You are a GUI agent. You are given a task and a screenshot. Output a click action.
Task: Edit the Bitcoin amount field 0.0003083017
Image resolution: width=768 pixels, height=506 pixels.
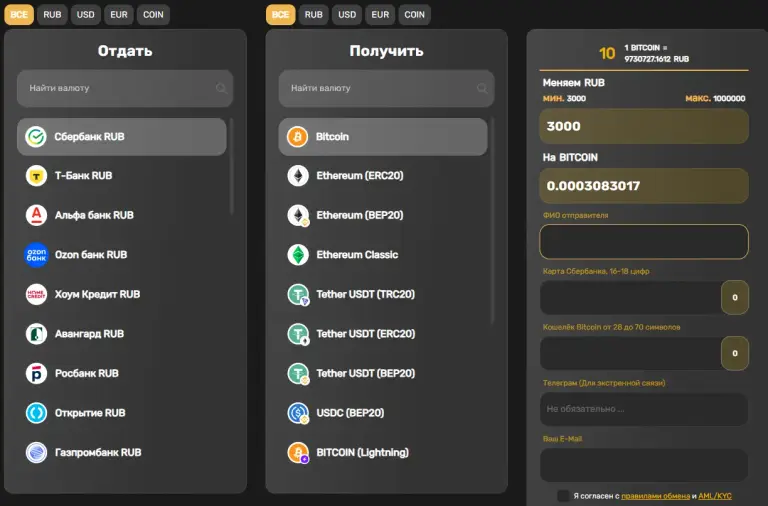pos(644,186)
